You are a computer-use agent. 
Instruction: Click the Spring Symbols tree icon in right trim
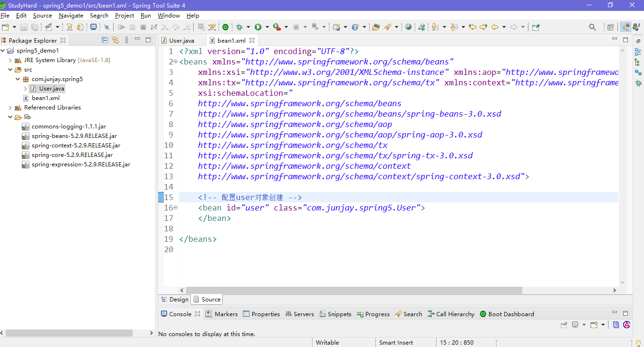tap(638, 62)
